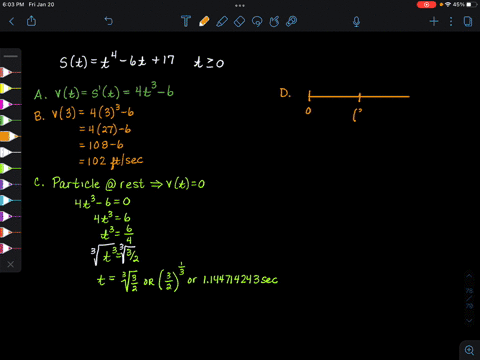
Task: Tap the '1.144714243 sec' handwritten value
Action: point(240,279)
